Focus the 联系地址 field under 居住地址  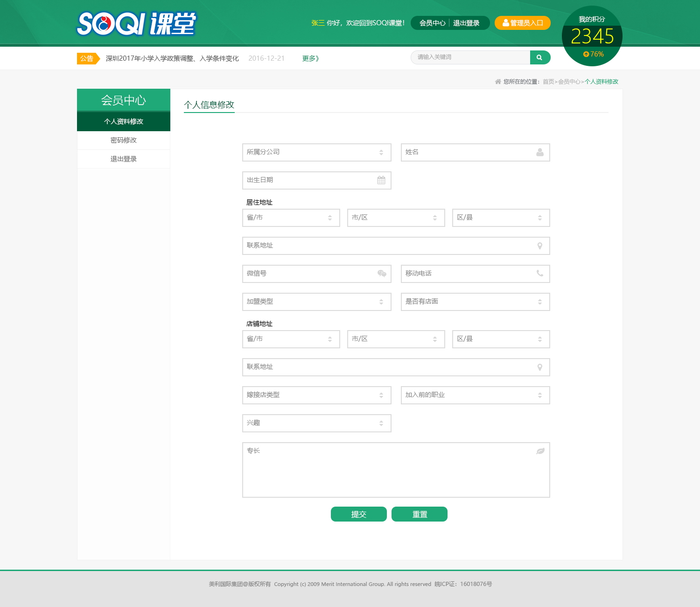point(396,246)
